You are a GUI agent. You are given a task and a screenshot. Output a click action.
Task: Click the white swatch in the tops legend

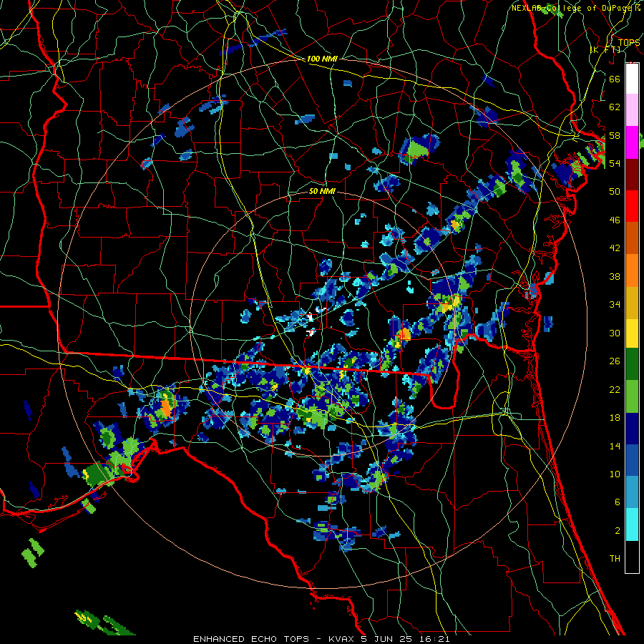pos(632,79)
